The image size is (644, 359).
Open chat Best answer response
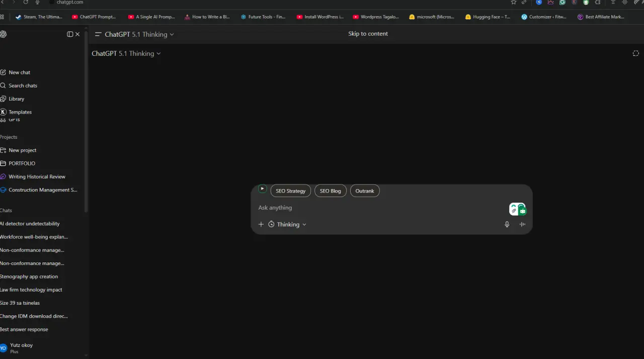[x=24, y=329]
